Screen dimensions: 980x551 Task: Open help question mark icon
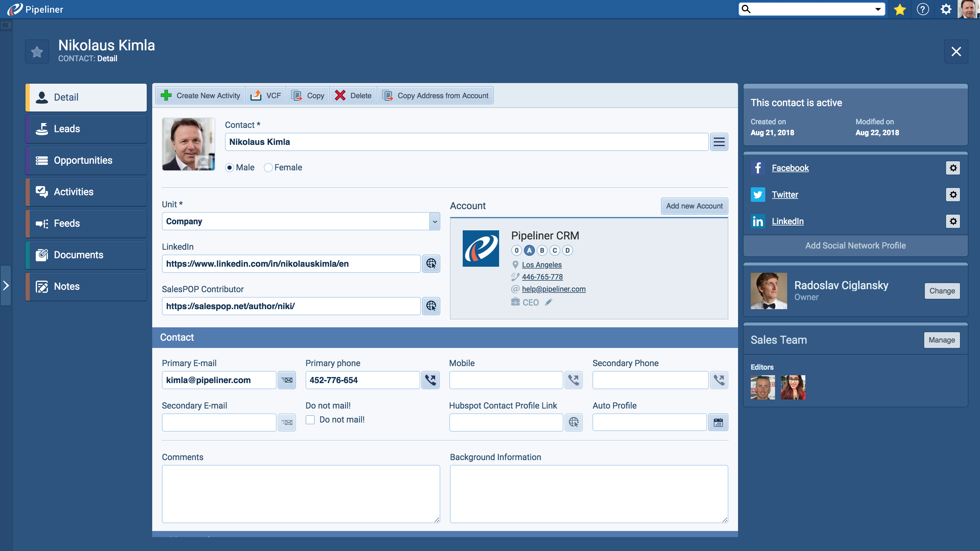(x=923, y=9)
